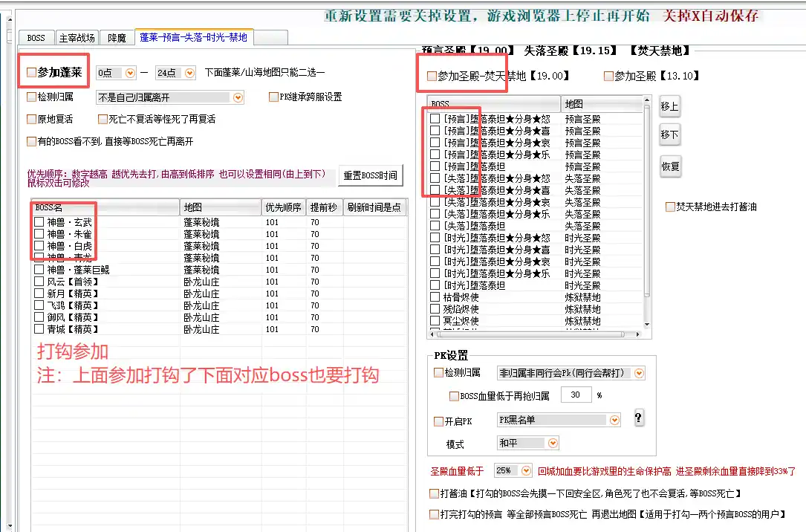Check the [时光]堕落泰坦 row

[x=435, y=285]
